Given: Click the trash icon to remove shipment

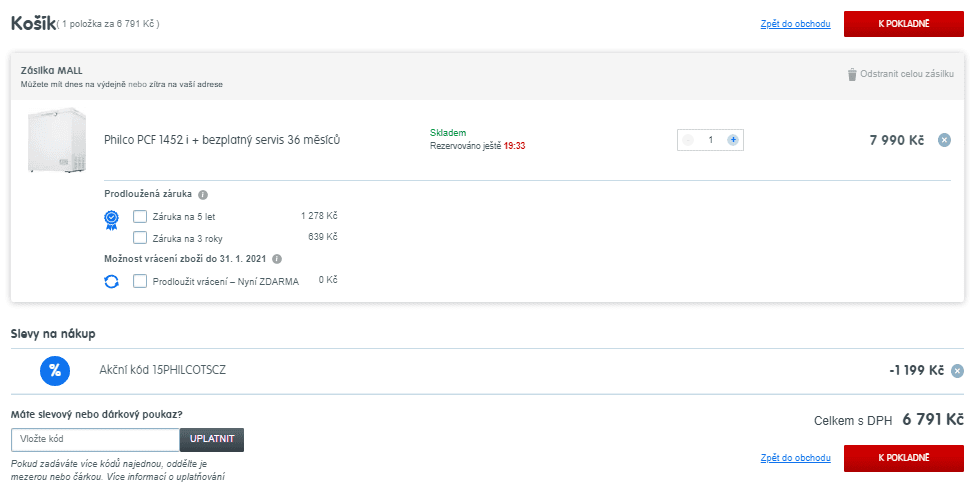Looking at the screenshot, I should point(852,75).
